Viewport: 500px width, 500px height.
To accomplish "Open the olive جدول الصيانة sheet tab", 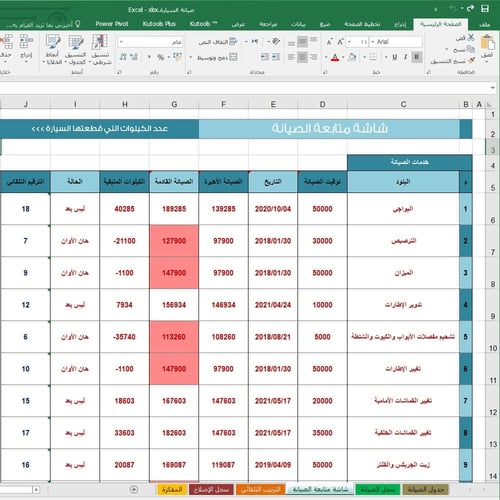I will pyautogui.click(x=426, y=489).
